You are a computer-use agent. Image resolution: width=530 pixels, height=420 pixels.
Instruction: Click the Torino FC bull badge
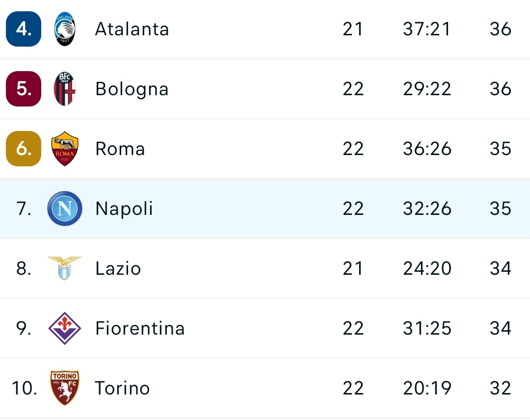(64, 388)
